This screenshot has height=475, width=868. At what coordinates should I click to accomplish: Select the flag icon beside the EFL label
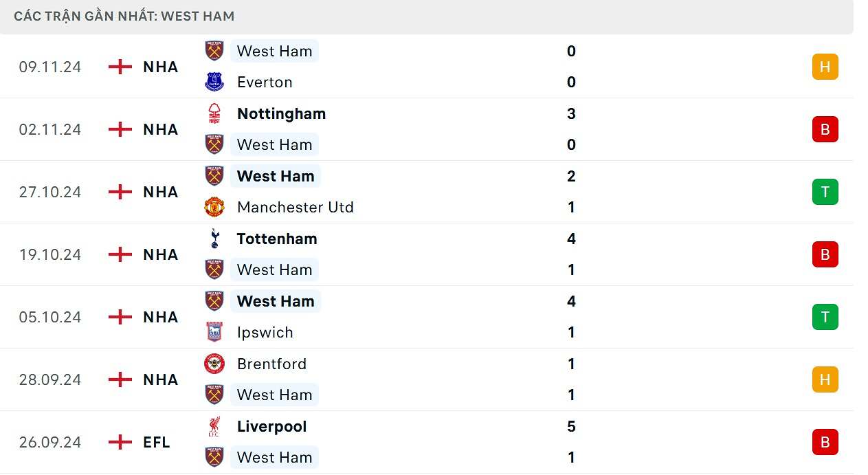[x=120, y=442]
